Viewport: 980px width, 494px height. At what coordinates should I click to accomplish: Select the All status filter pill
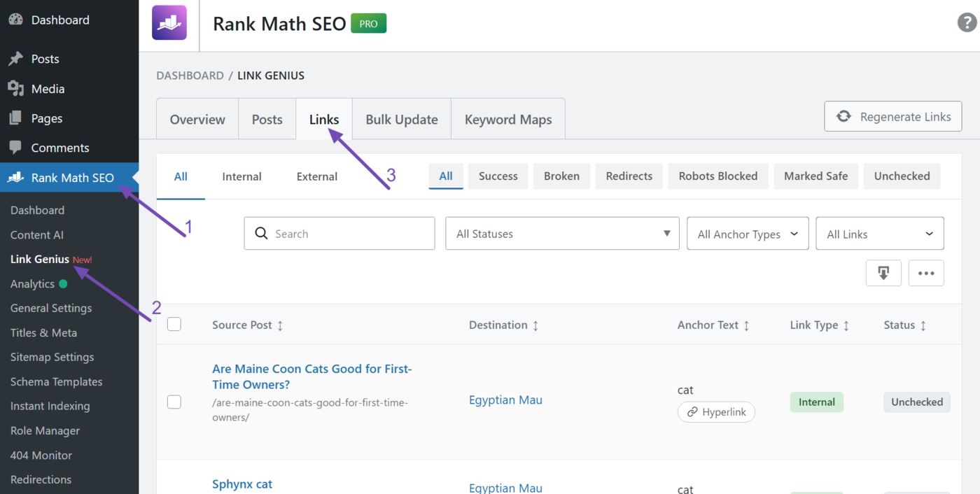(x=446, y=176)
